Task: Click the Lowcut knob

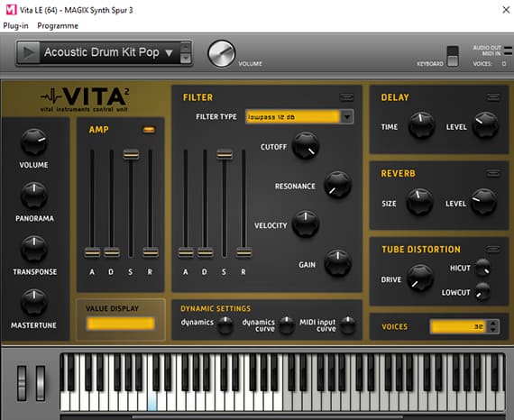Action: (482, 291)
